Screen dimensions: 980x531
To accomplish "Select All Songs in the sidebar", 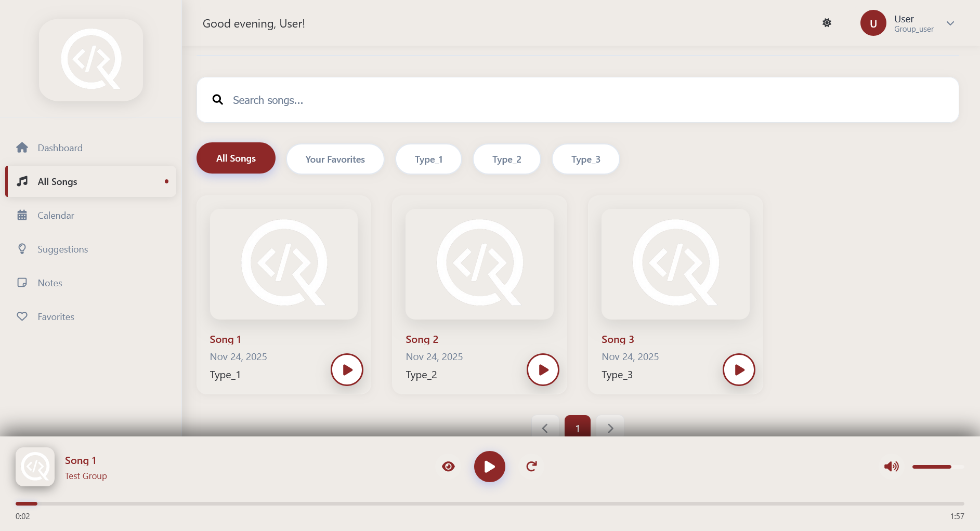I will tap(57, 181).
